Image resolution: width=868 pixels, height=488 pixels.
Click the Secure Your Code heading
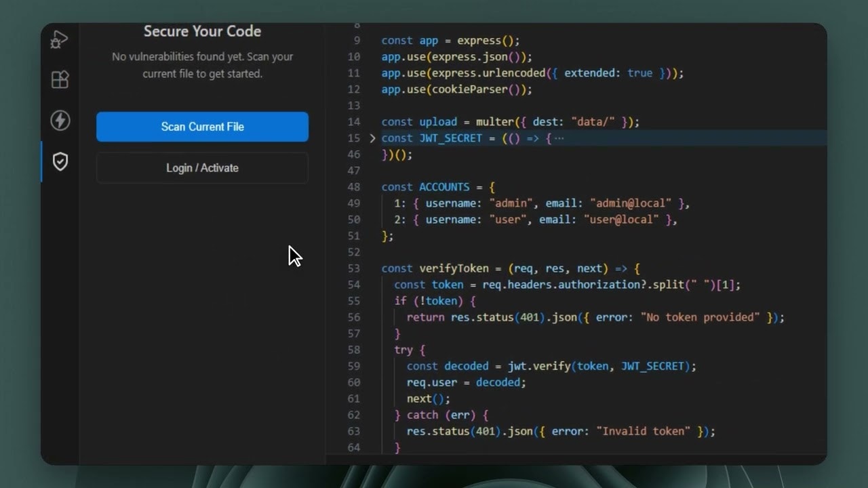(x=202, y=31)
